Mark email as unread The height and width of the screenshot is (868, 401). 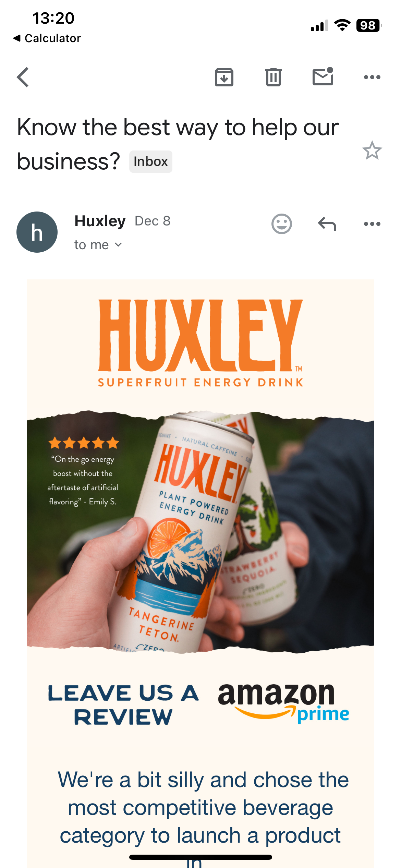tap(323, 76)
